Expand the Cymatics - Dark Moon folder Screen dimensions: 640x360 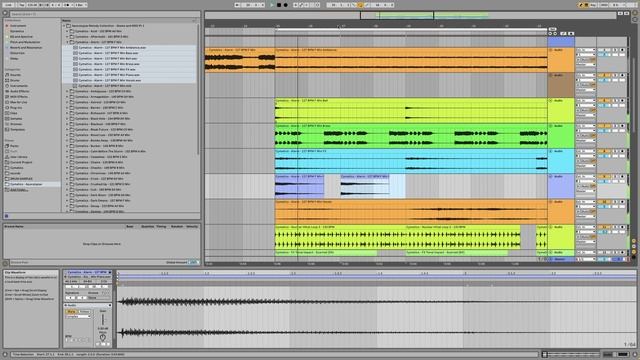click(x=67, y=195)
